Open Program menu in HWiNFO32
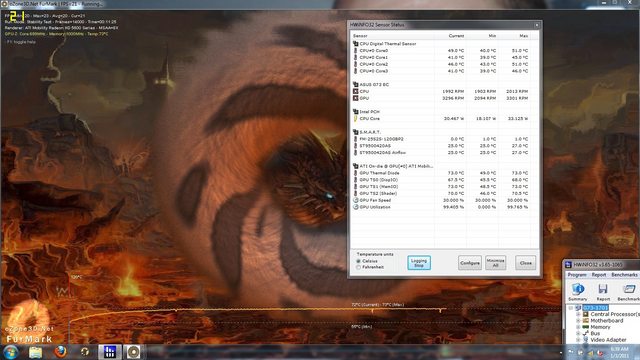Screen dimensions: 640x360 pyautogui.click(x=577, y=275)
